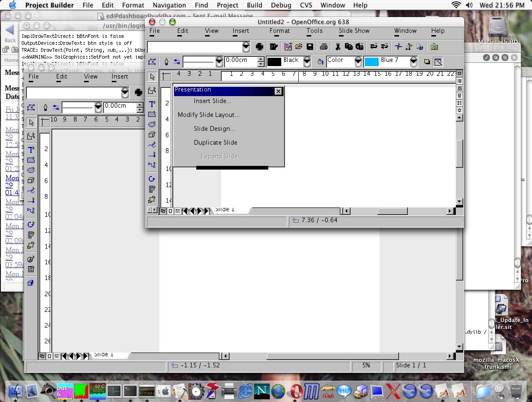This screenshot has height=402, width=532.
Task: Open Finder from the Dock
Action: point(15,391)
